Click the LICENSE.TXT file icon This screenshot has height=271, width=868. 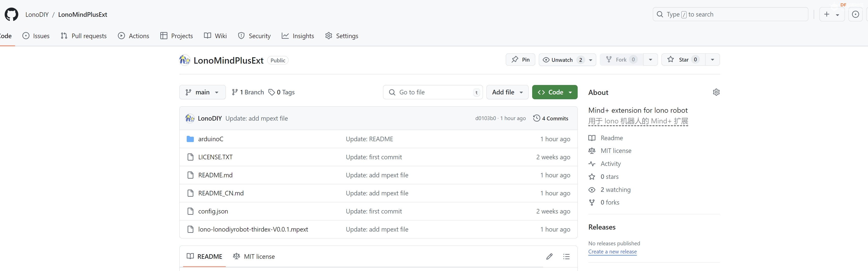[190, 157]
